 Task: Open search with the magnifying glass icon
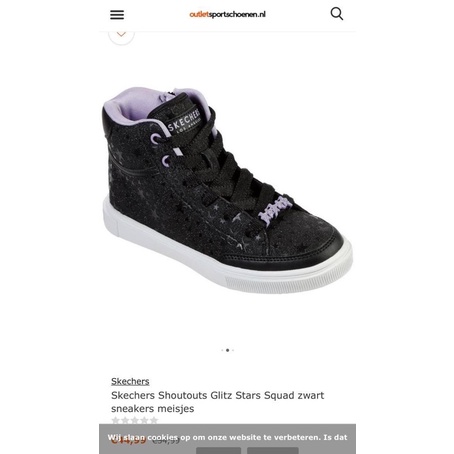coord(337,14)
